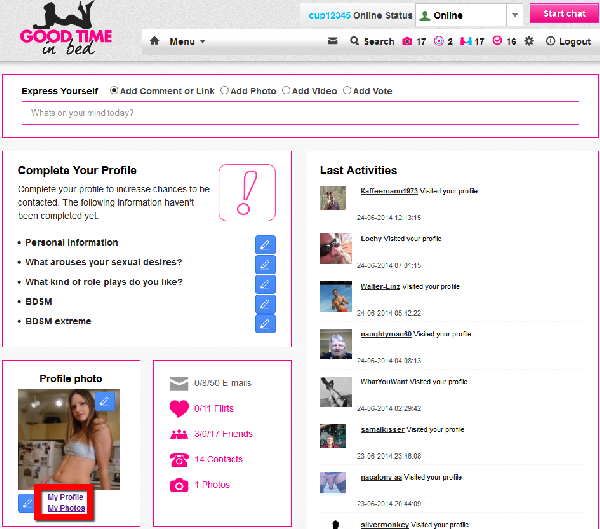This screenshot has height=529, width=600.
Task: Select the Add Video radio button
Action: [x=287, y=91]
